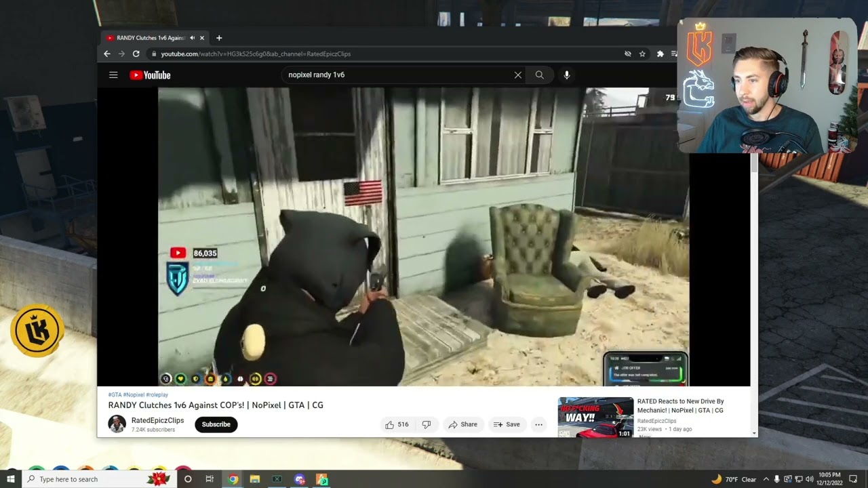Open 'RATED Reacts to New Drive' video title

pos(681,405)
